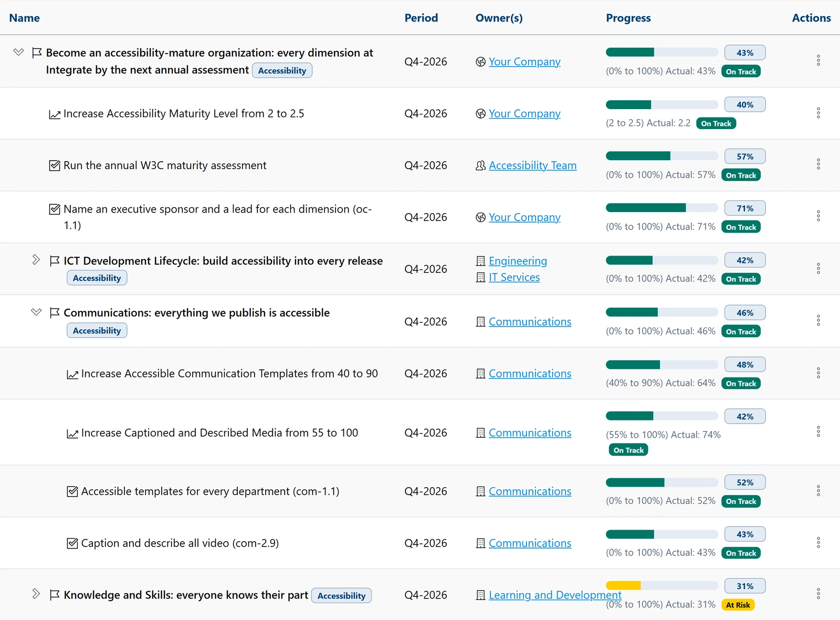The image size is (840, 620).
Task: Click chart icon next to Increase Accessibility Maturity Level
Action: [x=55, y=114]
